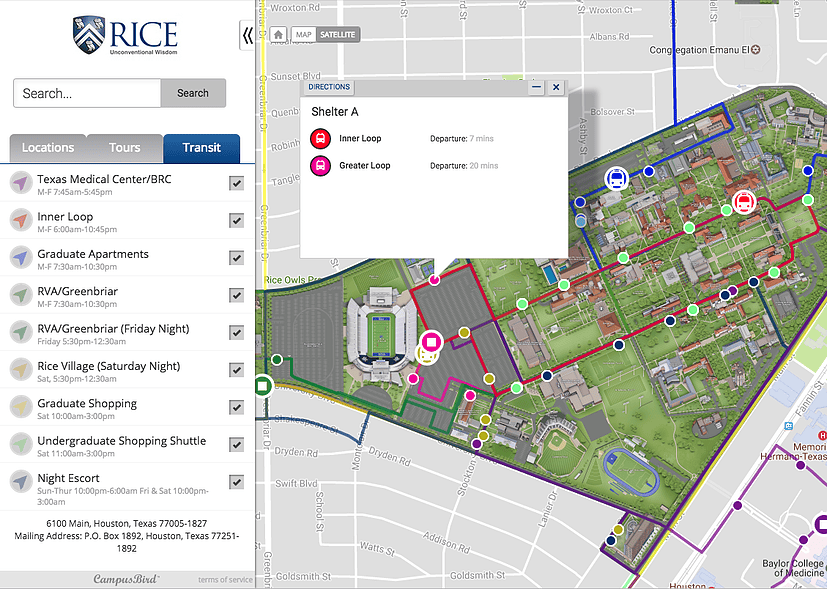This screenshot has height=589, width=827.
Task: Click the large green stop marker at Greenbriar
Action: [x=262, y=386]
